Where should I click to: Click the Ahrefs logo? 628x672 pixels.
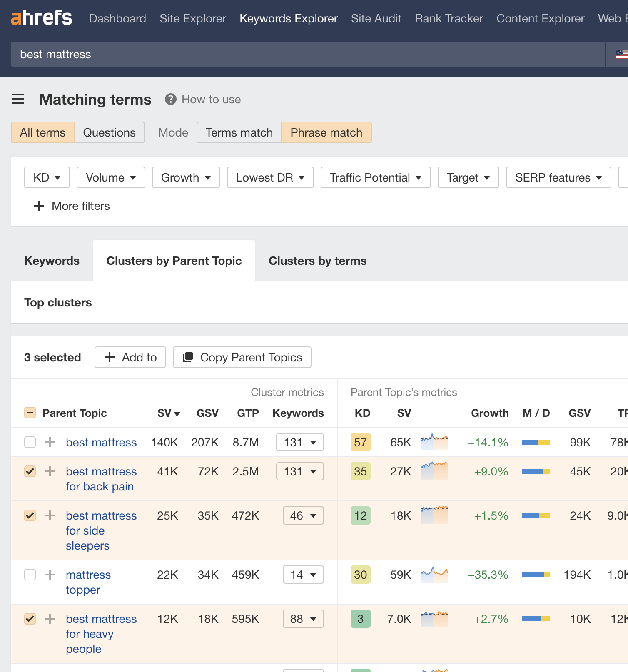pyautogui.click(x=41, y=18)
